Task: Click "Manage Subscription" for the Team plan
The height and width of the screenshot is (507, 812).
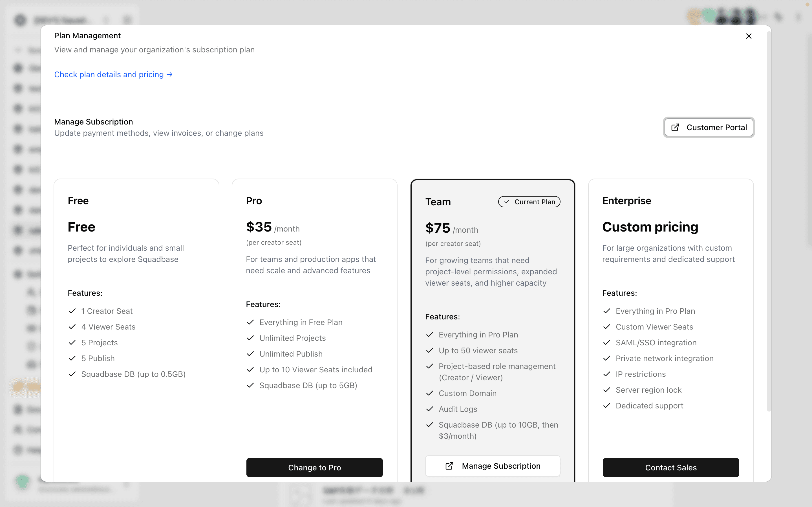Action: pyautogui.click(x=492, y=466)
